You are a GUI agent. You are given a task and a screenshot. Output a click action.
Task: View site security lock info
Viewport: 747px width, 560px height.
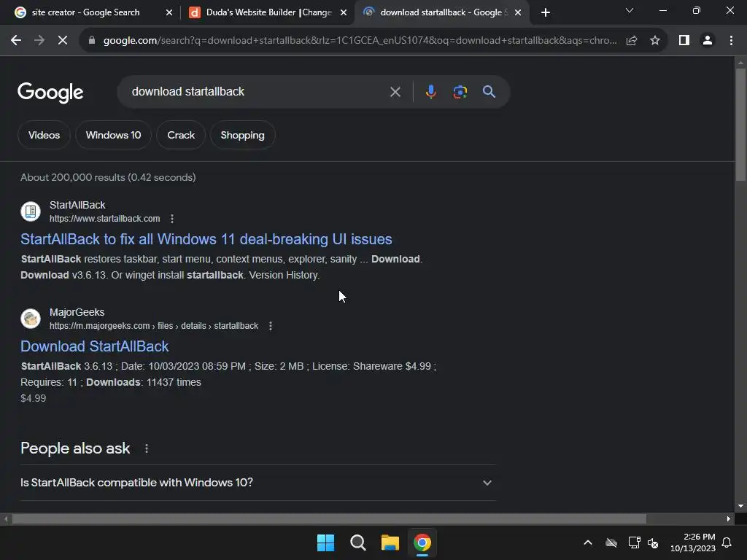(92, 41)
